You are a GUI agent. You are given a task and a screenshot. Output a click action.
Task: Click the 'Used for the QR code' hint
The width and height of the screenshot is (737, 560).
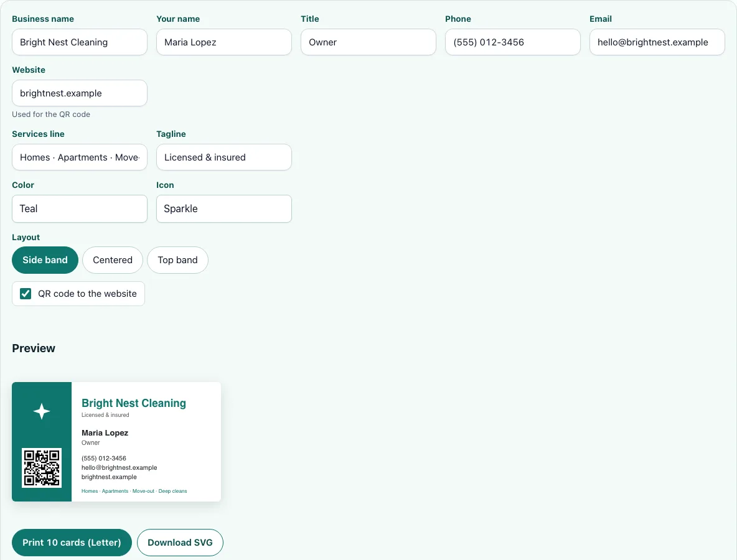coord(51,114)
